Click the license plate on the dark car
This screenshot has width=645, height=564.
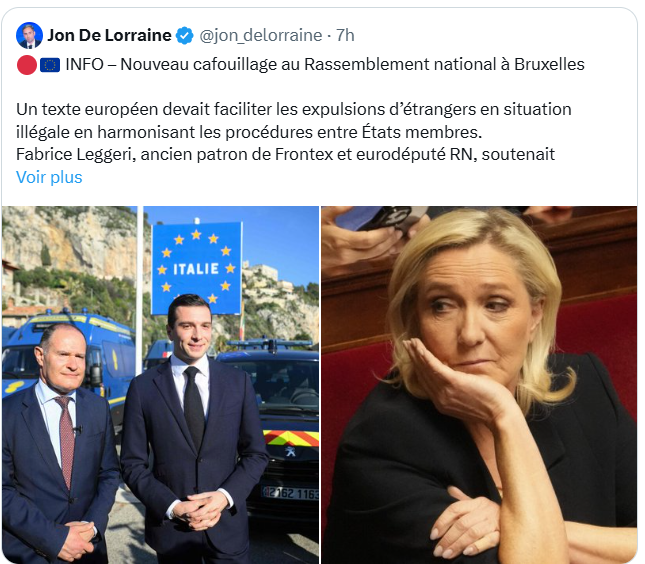pos(290,492)
